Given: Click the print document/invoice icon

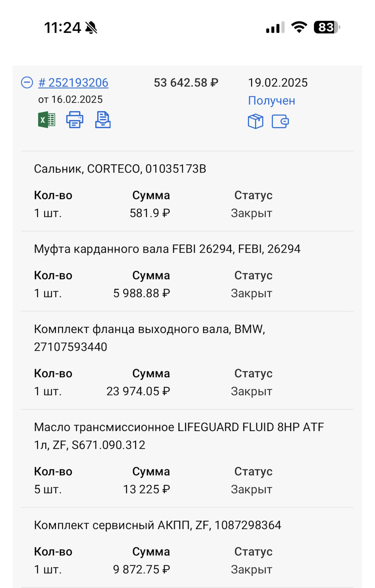Looking at the screenshot, I should (x=103, y=120).
